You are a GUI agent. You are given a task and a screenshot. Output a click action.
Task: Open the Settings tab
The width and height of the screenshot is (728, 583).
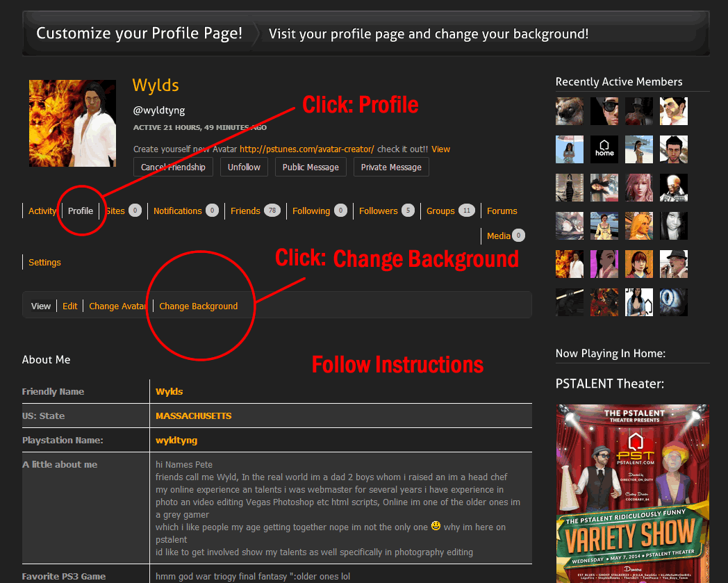(x=44, y=263)
